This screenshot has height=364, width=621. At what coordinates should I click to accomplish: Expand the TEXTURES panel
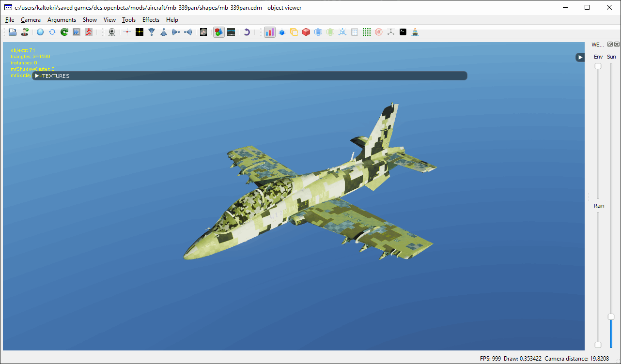37,76
